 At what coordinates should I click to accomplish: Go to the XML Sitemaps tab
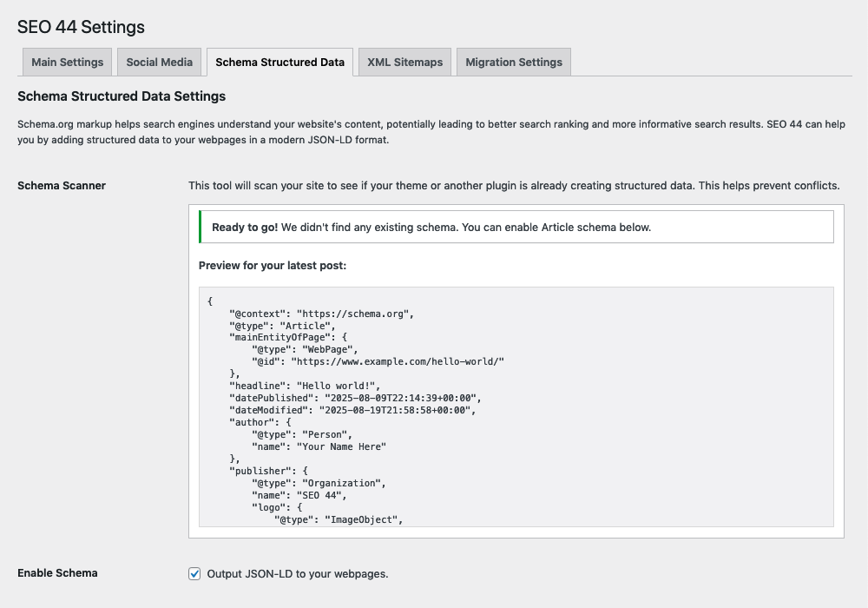click(x=404, y=63)
